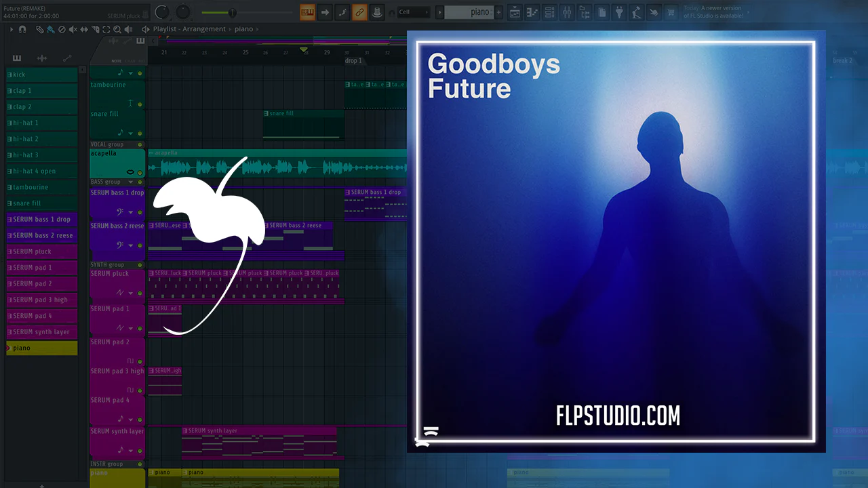The image size is (868, 488).
Task: Open the FL Studio shop cart icon
Action: (671, 12)
